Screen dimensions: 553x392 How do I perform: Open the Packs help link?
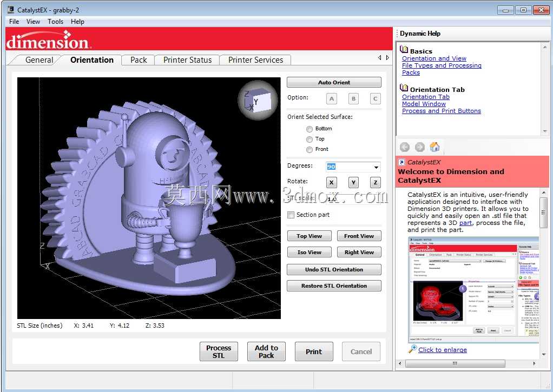click(411, 72)
